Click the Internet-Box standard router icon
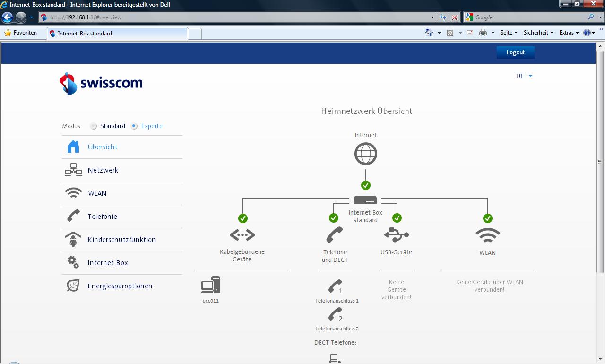The height and width of the screenshot is (364, 605). tap(365, 200)
